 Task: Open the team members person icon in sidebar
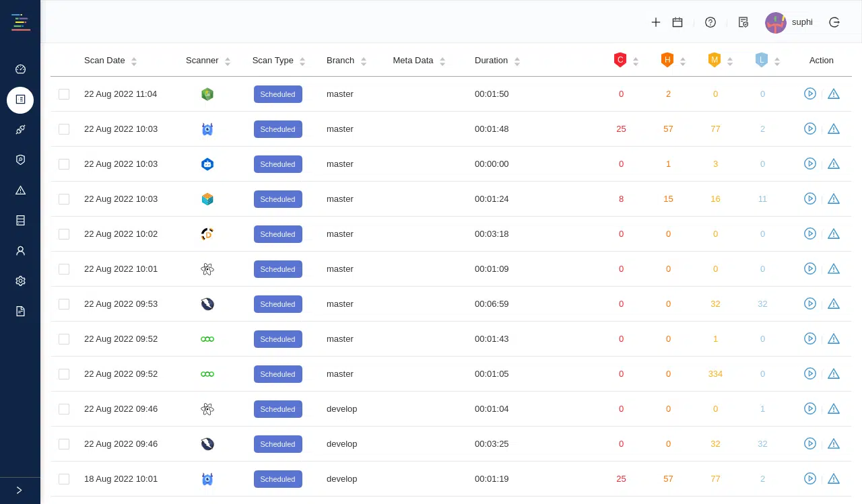pos(20,250)
